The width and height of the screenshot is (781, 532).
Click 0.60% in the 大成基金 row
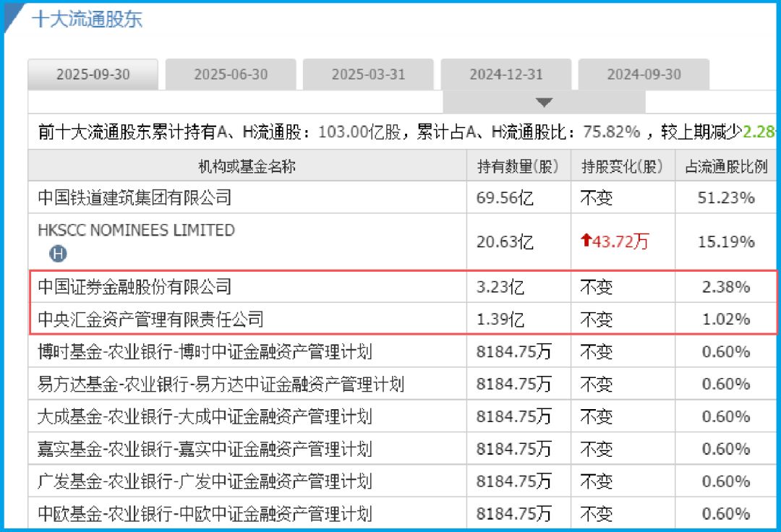click(726, 416)
